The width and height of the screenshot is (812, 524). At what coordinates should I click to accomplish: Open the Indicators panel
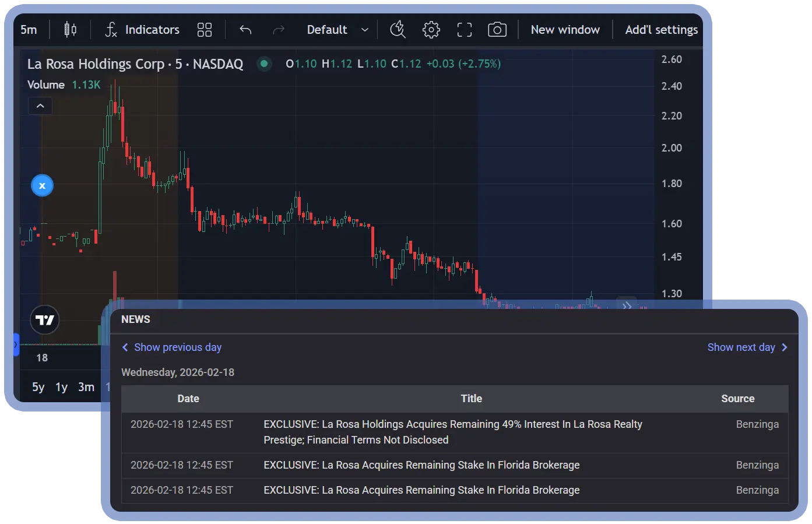[142, 30]
